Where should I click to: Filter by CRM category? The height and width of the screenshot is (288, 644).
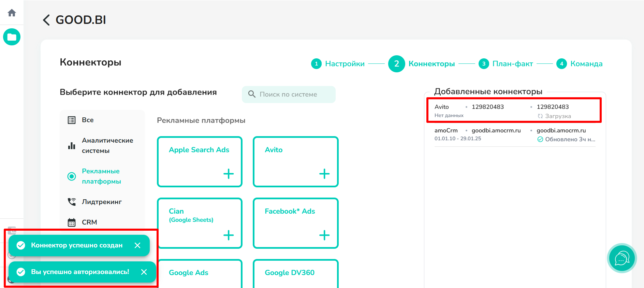89,222
